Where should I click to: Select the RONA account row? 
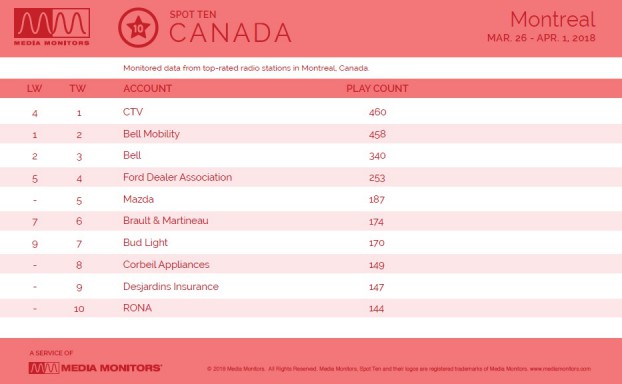[311, 308]
